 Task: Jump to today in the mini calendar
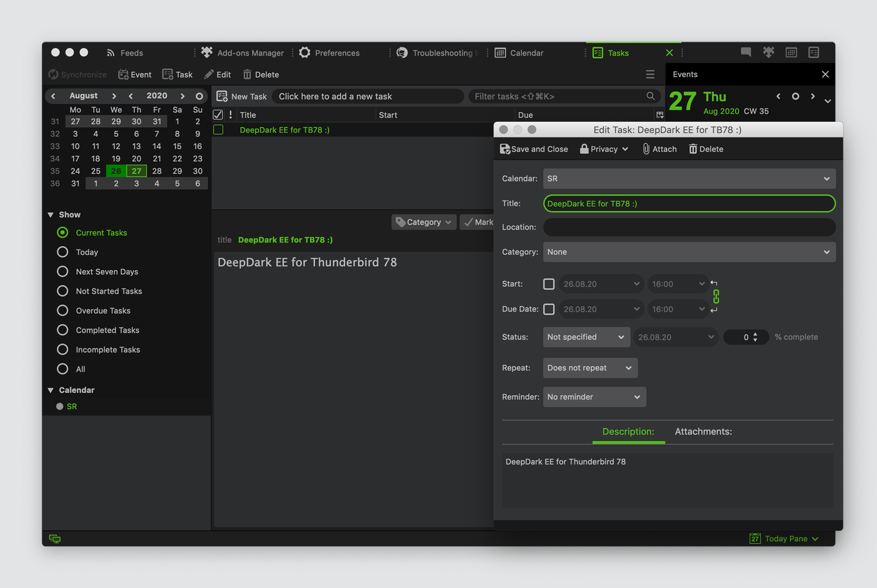tap(199, 96)
